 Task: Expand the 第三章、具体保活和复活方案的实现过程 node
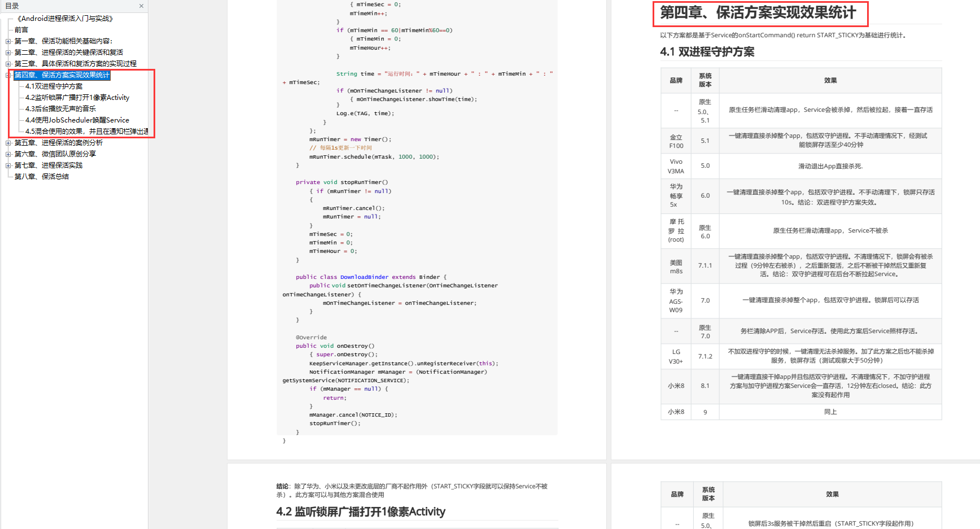point(8,64)
